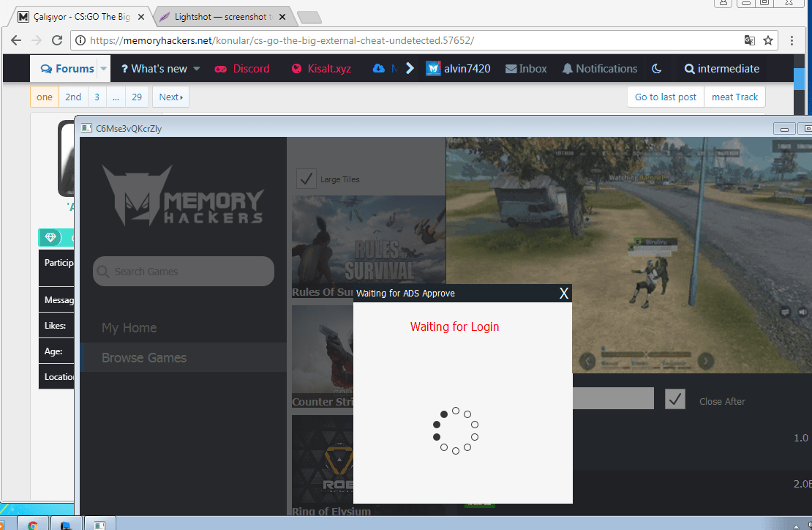Open the Forums menu item
Viewport: 812px width, 530px height.
pos(68,68)
